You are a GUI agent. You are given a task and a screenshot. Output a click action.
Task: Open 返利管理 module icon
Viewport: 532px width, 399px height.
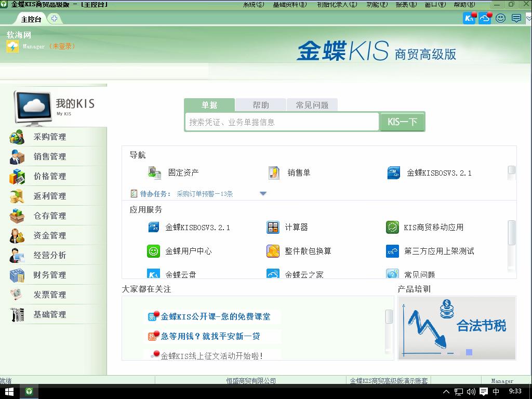[x=17, y=196]
